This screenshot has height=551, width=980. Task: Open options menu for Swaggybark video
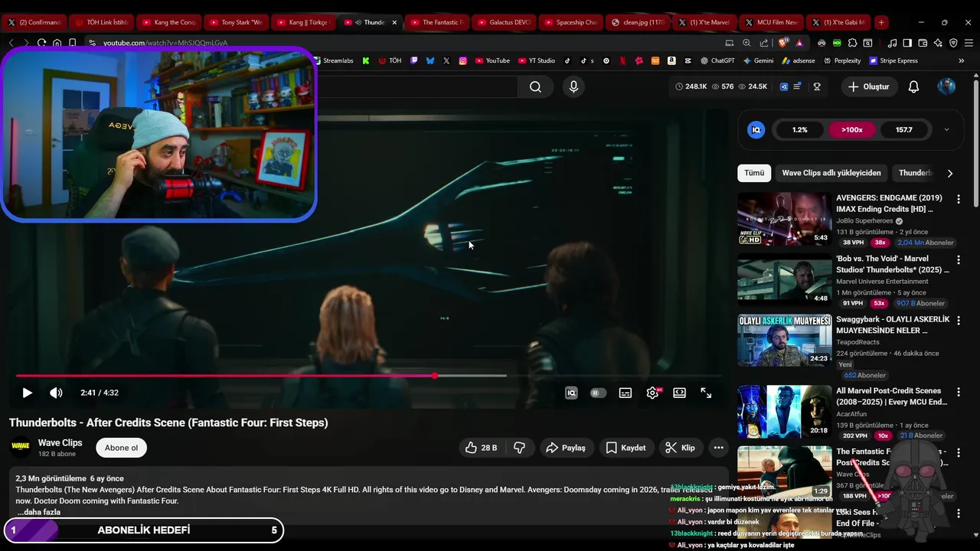(x=958, y=320)
